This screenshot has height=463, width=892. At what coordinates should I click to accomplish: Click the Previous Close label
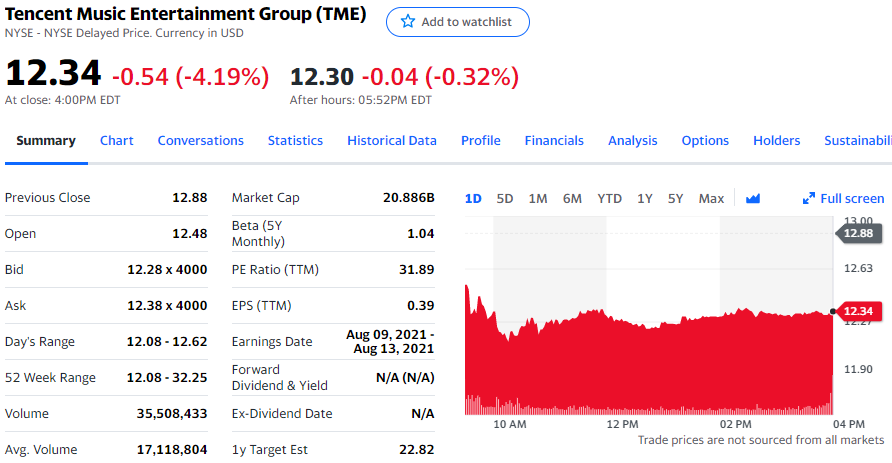pos(47,197)
